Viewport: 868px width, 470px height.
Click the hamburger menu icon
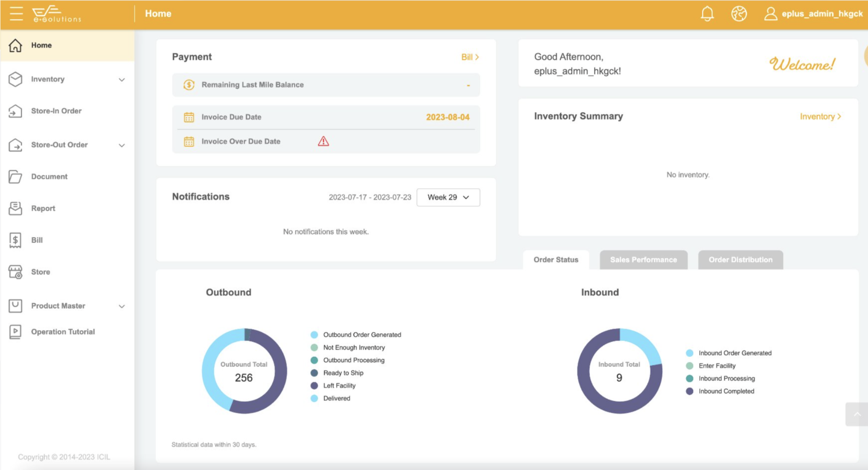click(x=16, y=14)
